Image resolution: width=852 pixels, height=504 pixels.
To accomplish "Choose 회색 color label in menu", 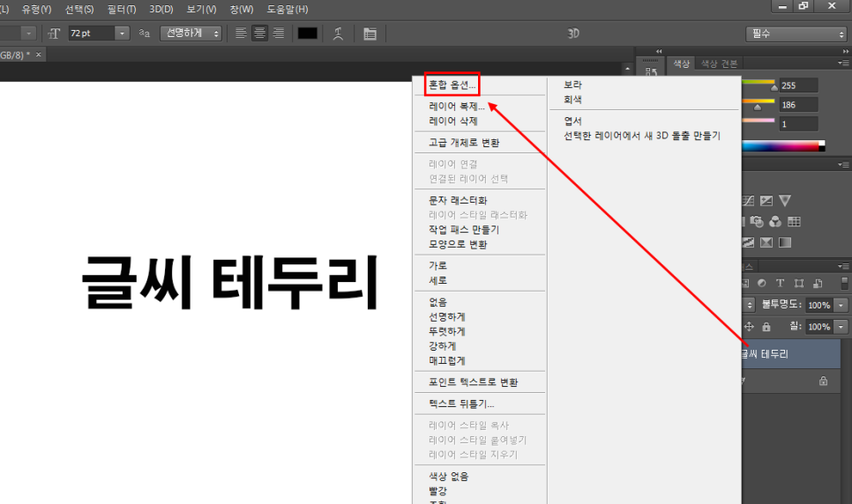I will tap(572, 100).
